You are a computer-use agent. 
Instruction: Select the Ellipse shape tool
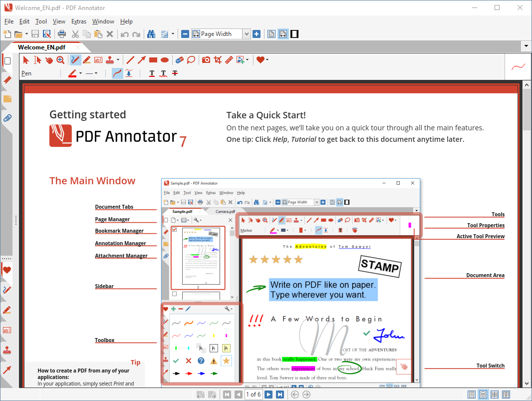coord(165,60)
